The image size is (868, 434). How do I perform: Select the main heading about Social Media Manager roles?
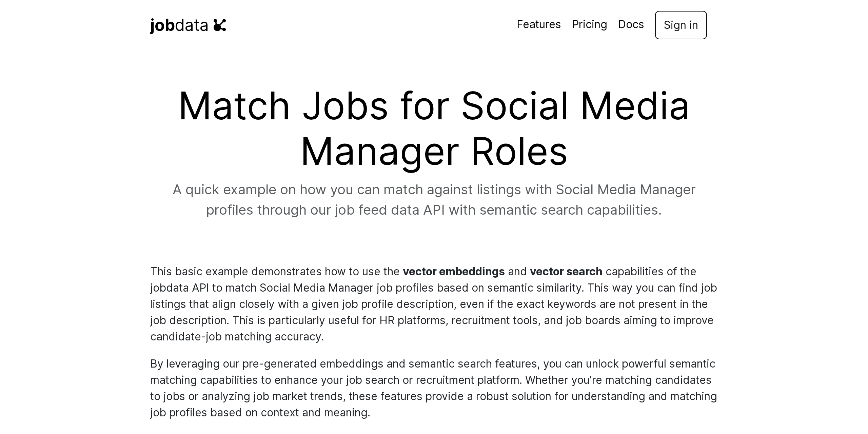pyautogui.click(x=434, y=129)
